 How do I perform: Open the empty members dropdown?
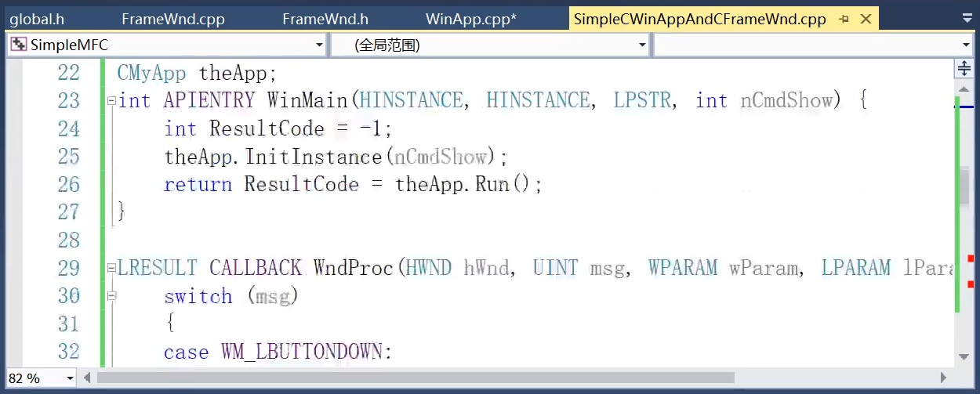[x=966, y=45]
